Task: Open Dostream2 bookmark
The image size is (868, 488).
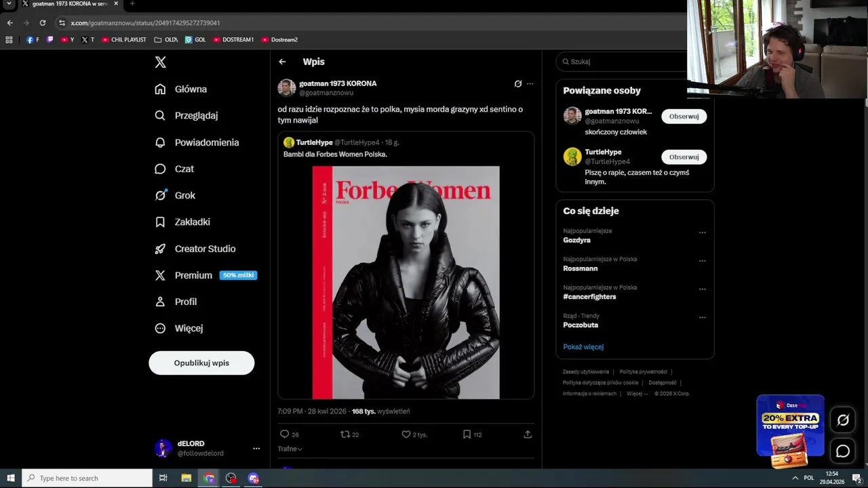Action: pyautogui.click(x=279, y=40)
